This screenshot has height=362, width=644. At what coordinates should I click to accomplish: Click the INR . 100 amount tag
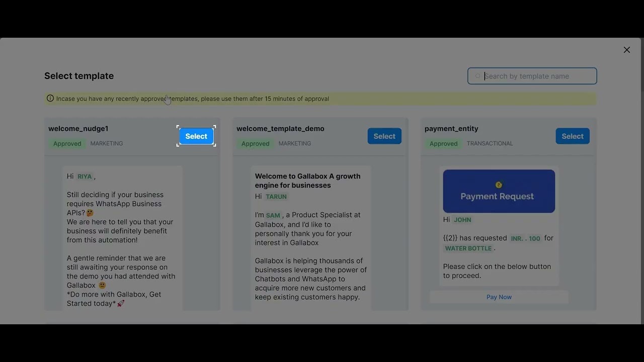click(525, 238)
